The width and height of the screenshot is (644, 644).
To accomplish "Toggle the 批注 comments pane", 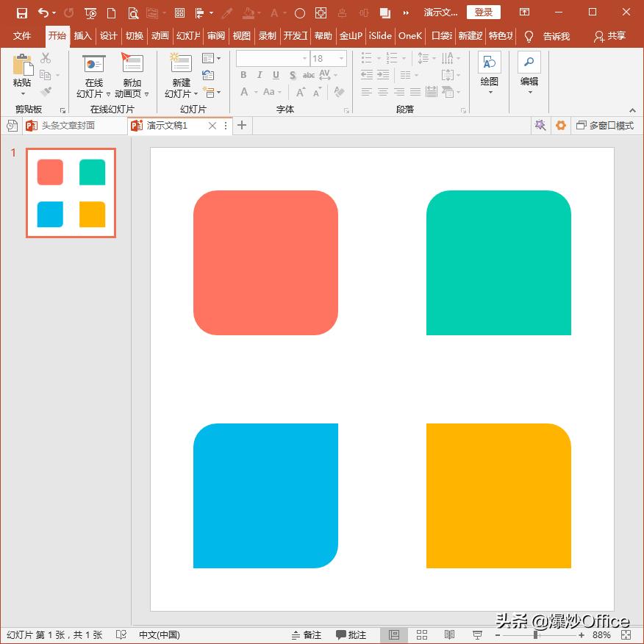I will pyautogui.click(x=351, y=635).
